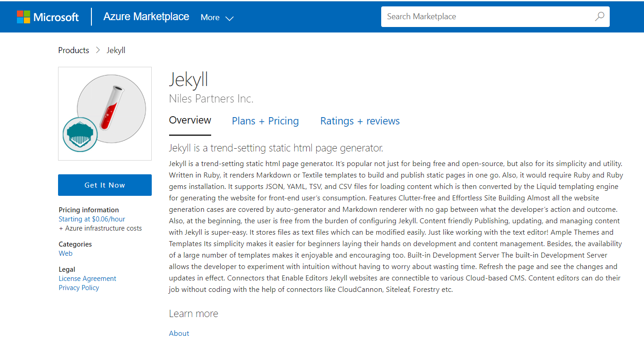Select the Overview tab
Viewport: 644px width, 350px height.
(190, 120)
